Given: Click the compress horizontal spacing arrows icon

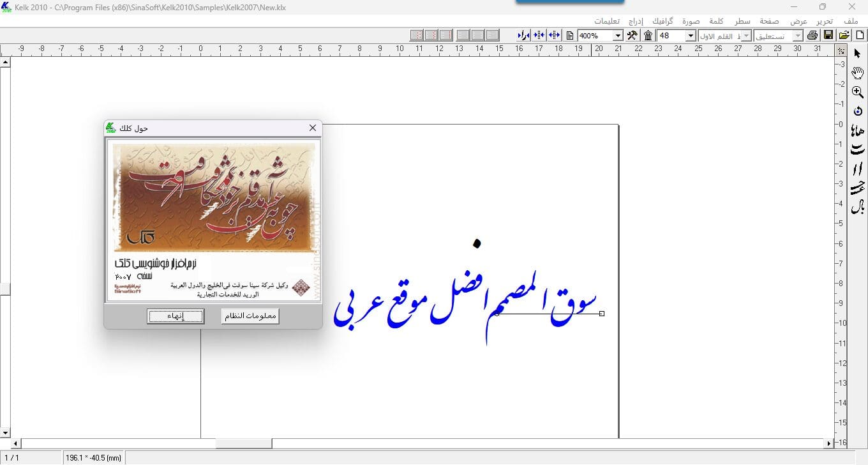Looking at the screenshot, I should pos(539,35).
